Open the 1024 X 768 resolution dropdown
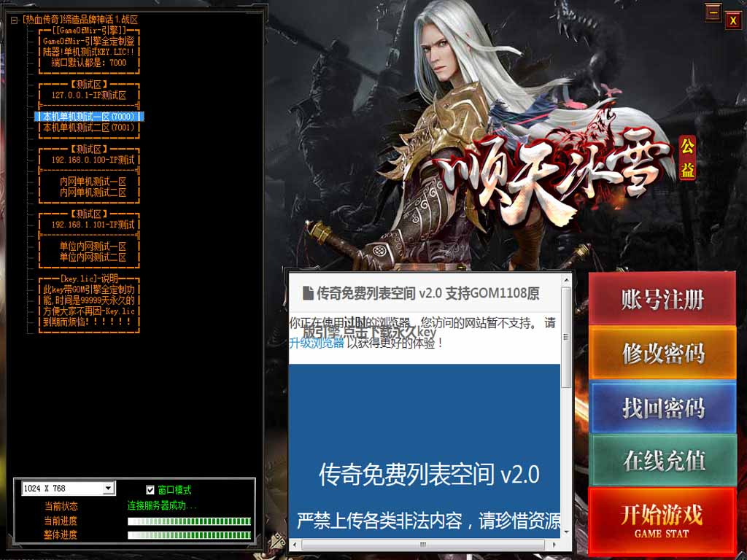Screen dimensions: 747x560 (108, 488)
